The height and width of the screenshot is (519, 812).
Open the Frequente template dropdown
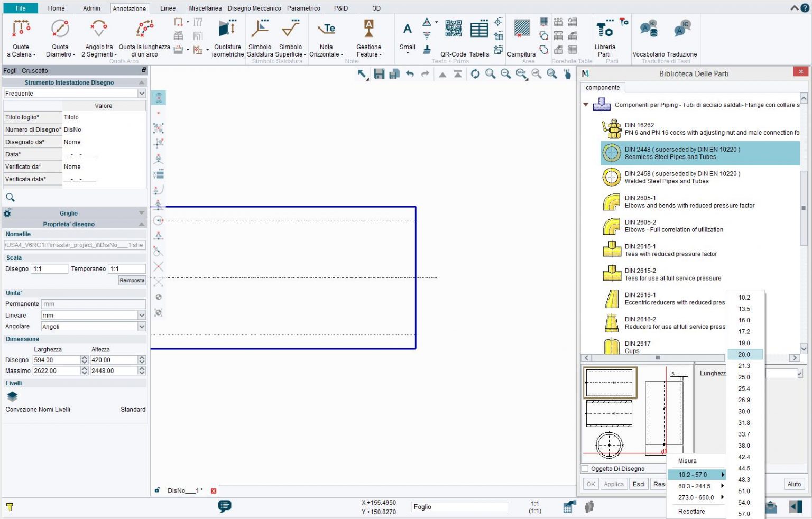coord(142,93)
